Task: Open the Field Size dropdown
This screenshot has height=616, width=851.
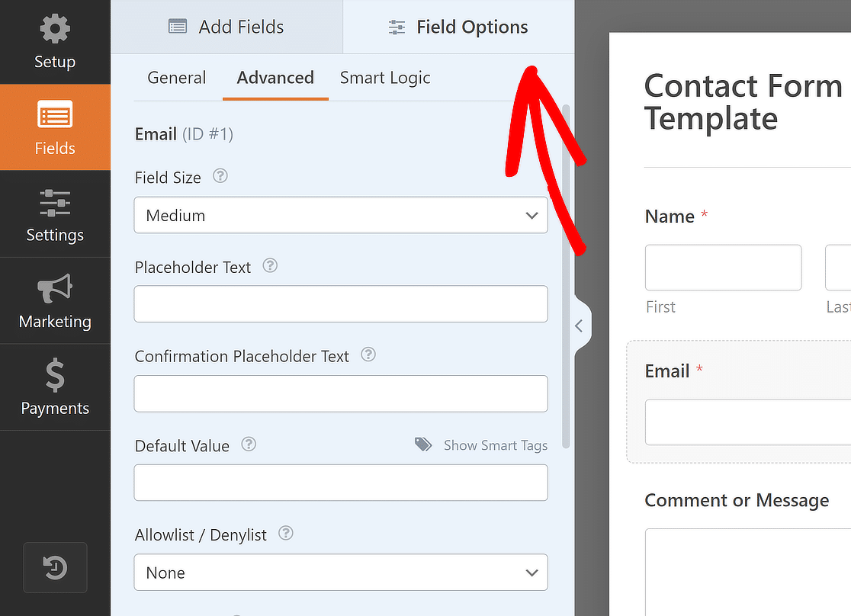Action: (341, 215)
